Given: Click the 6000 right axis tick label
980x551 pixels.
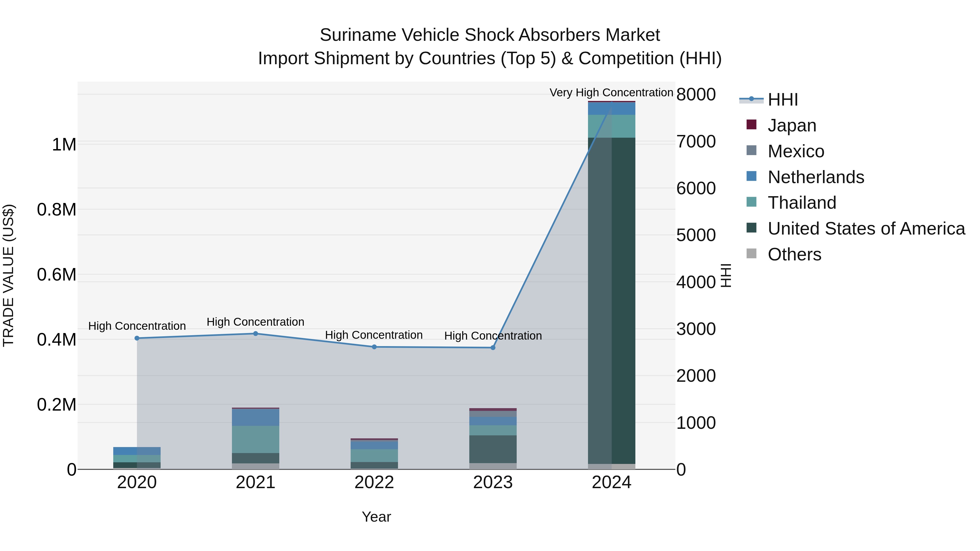Looking at the screenshot, I should pyautogui.click(x=696, y=188).
